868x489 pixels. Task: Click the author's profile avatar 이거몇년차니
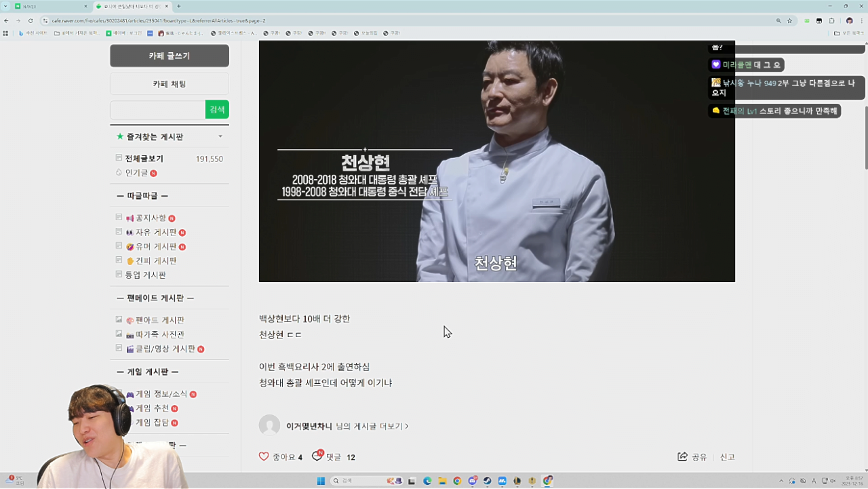tap(269, 425)
